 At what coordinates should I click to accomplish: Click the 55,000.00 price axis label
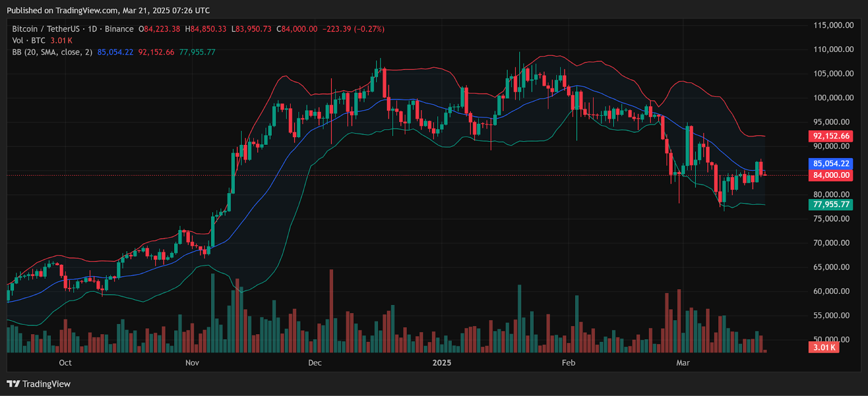[831, 315]
